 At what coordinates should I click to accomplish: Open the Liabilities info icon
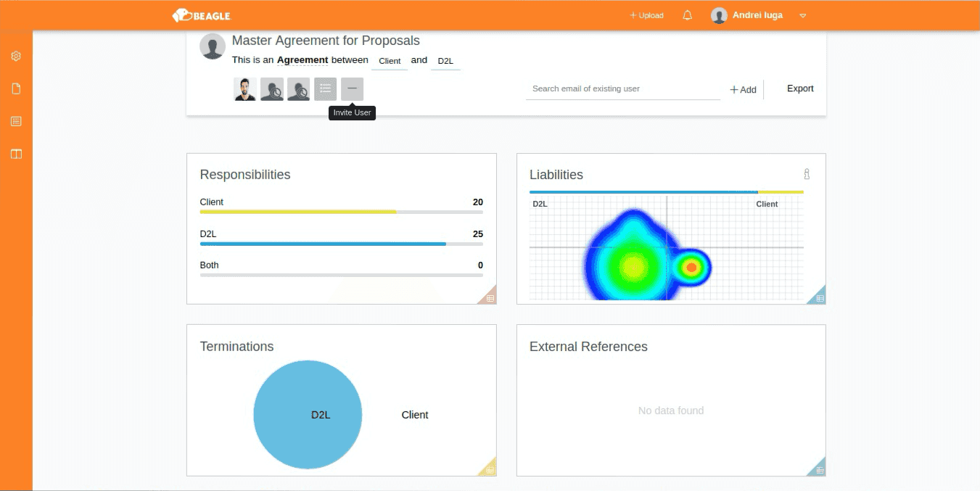tap(806, 174)
